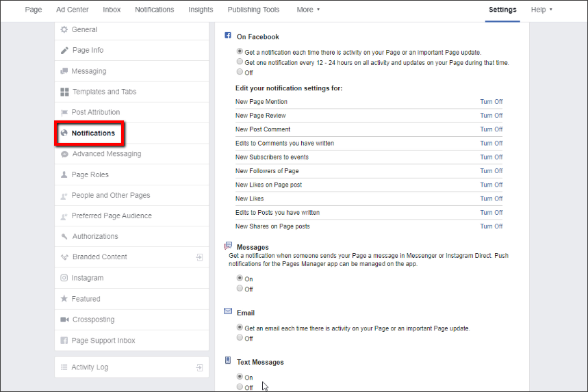Open the Page tab
This screenshot has height=392, width=588.
34,10
